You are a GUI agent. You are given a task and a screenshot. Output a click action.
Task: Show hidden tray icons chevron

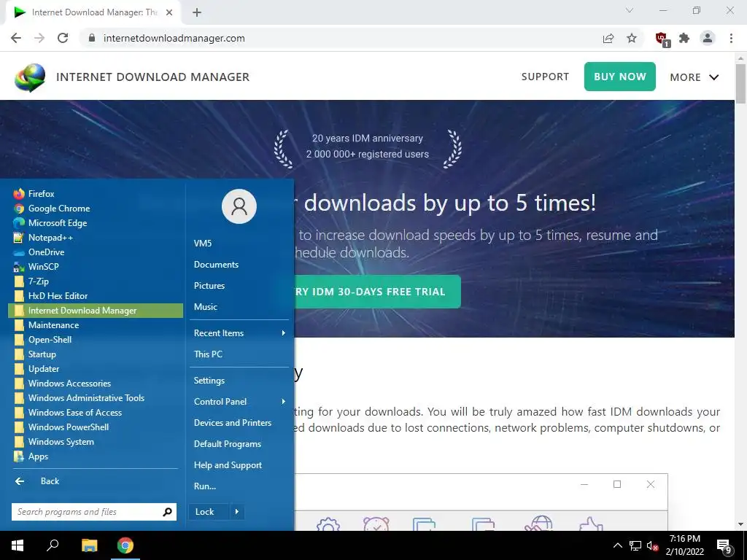(617, 545)
